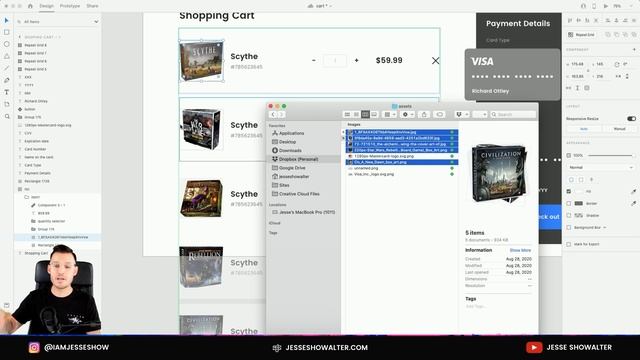Select the Text tool
Viewport: 640px width, 360px height.
pos(7,92)
